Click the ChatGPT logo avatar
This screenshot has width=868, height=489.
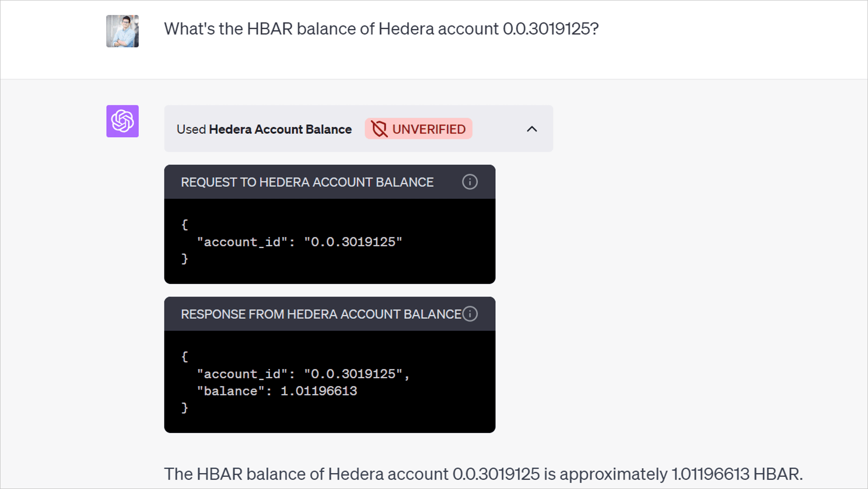pyautogui.click(x=122, y=121)
